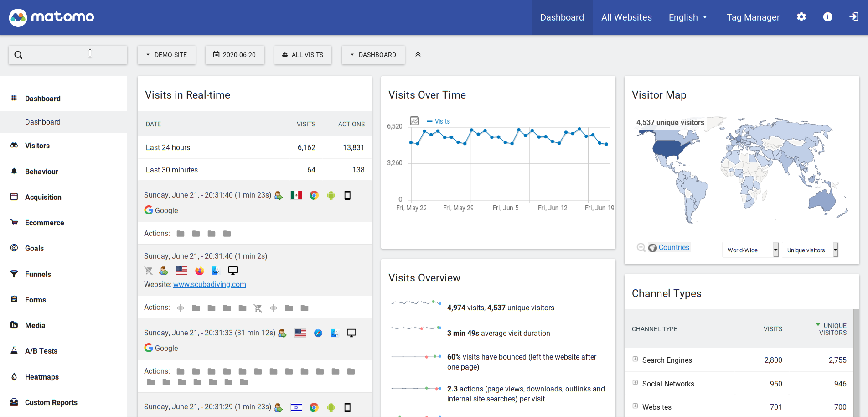Click the zoom-out icon on Visitor Map
Screen dimensions: 868x417
[x=641, y=247]
